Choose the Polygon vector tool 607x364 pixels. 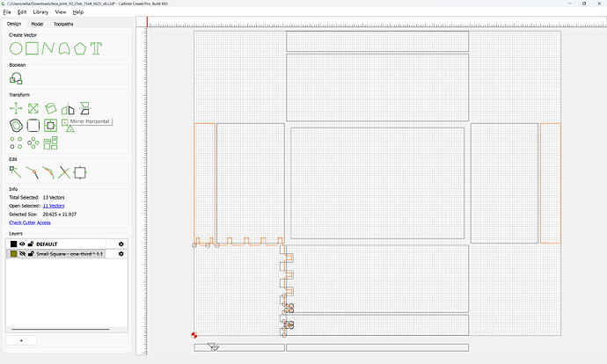(x=80, y=48)
